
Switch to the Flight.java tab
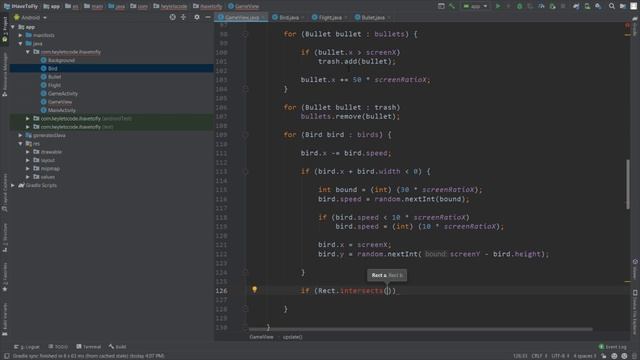(x=330, y=18)
